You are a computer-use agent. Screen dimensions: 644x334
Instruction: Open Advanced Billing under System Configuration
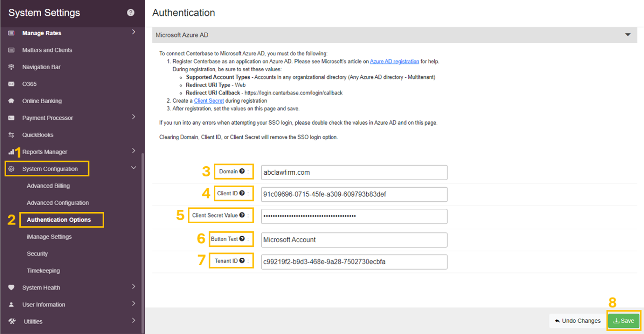48,186
